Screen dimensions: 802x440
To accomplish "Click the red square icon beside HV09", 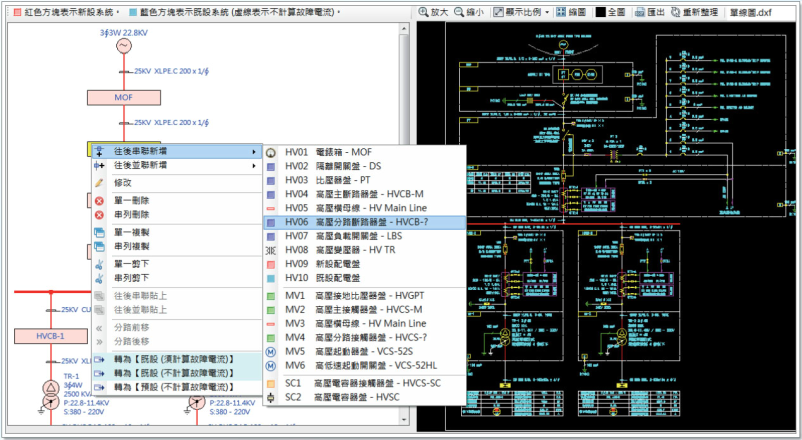I will [x=271, y=265].
